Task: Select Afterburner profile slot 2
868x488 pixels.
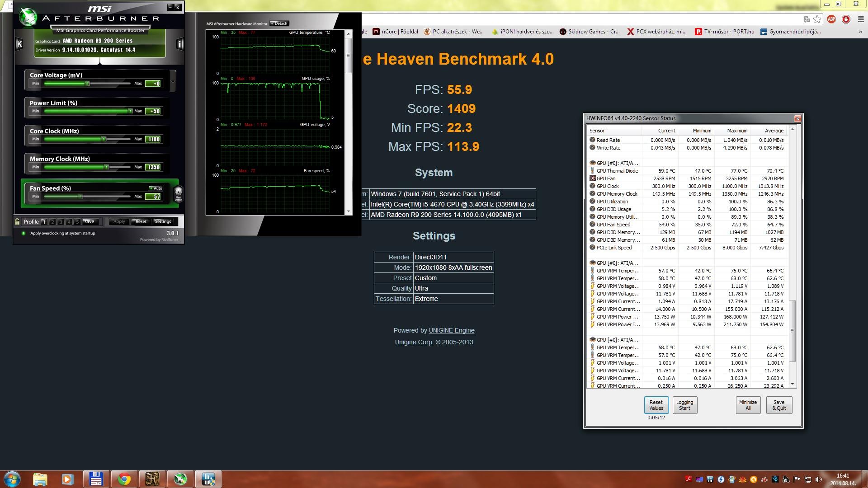Action: point(52,221)
